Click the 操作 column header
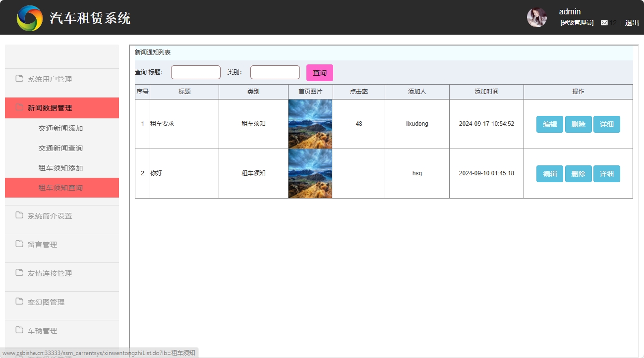The height and width of the screenshot is (358, 644). click(578, 92)
